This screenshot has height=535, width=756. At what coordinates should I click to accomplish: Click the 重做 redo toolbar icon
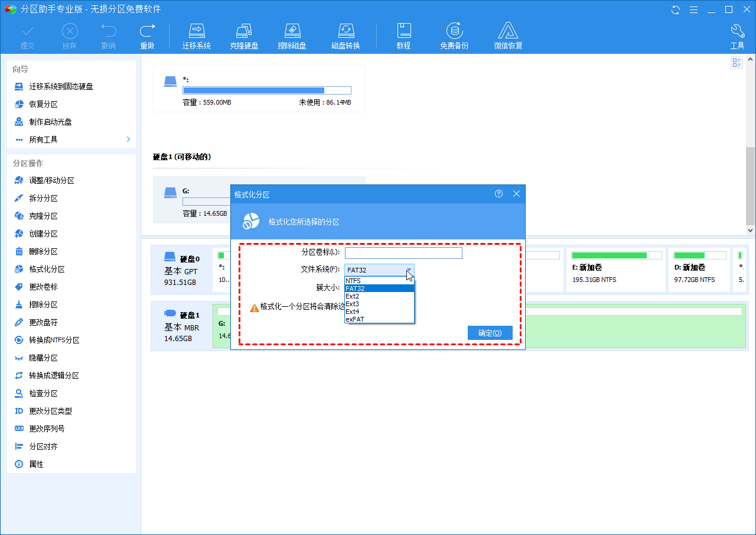(x=147, y=35)
